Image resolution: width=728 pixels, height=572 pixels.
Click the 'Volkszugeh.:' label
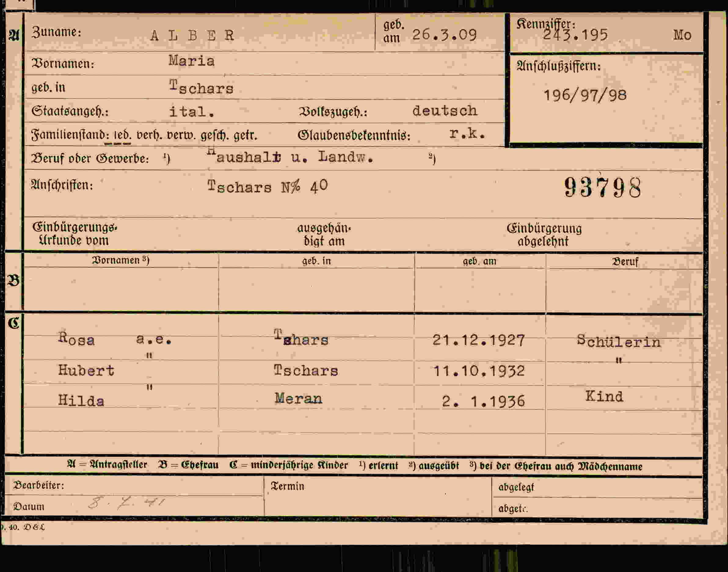click(x=333, y=112)
